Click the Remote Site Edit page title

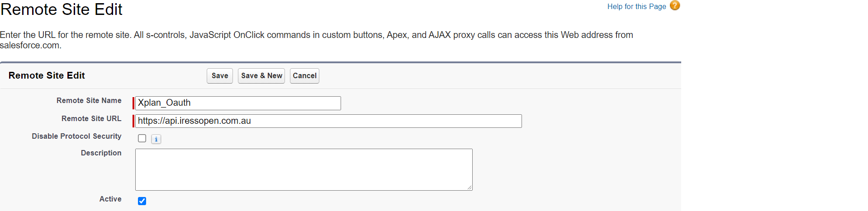(61, 9)
